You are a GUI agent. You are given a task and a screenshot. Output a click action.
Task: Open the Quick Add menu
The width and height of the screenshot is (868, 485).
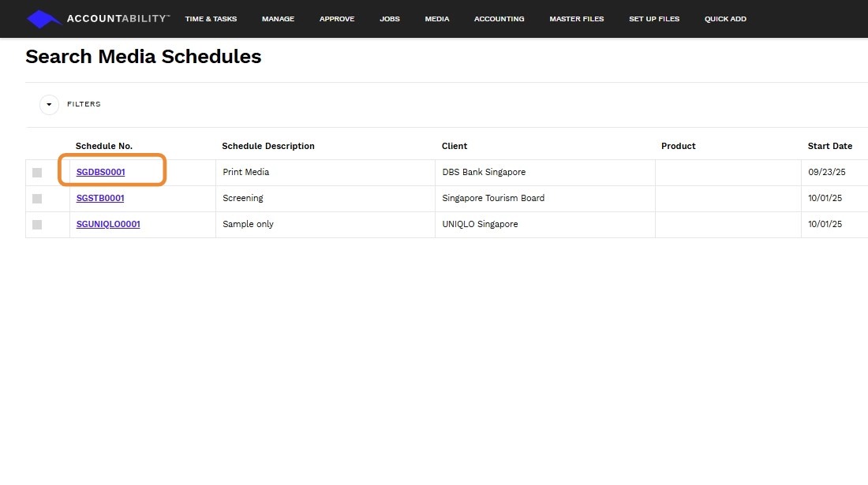click(725, 19)
